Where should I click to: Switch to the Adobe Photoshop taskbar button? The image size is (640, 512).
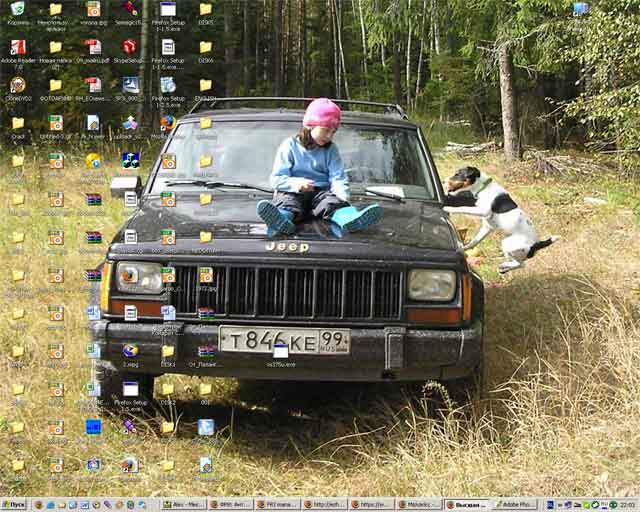coord(514,505)
